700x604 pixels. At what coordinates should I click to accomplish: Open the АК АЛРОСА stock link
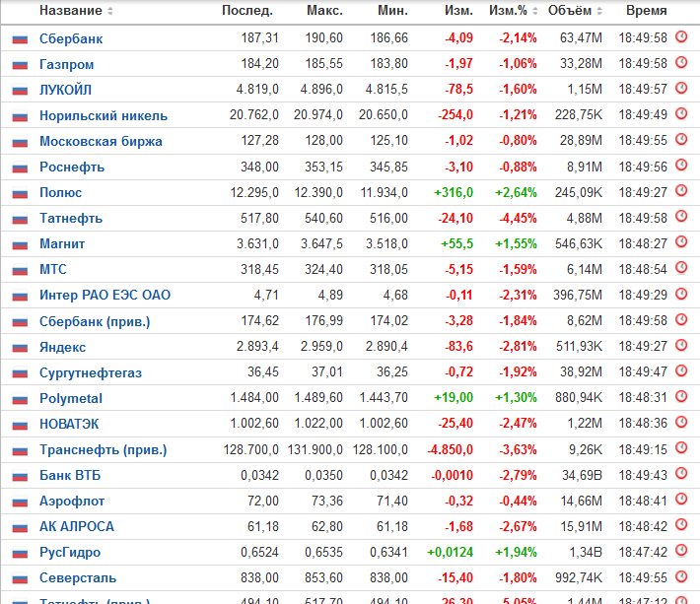point(77,527)
